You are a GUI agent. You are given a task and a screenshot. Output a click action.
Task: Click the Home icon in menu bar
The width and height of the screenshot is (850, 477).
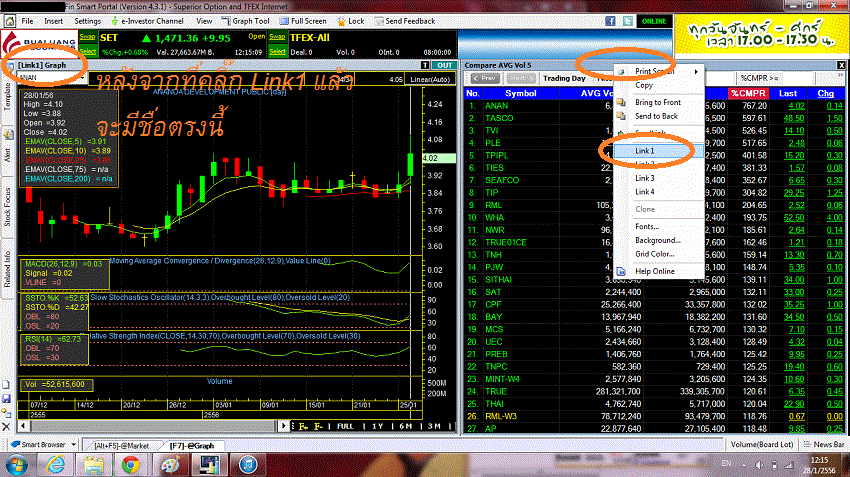pos(10,21)
